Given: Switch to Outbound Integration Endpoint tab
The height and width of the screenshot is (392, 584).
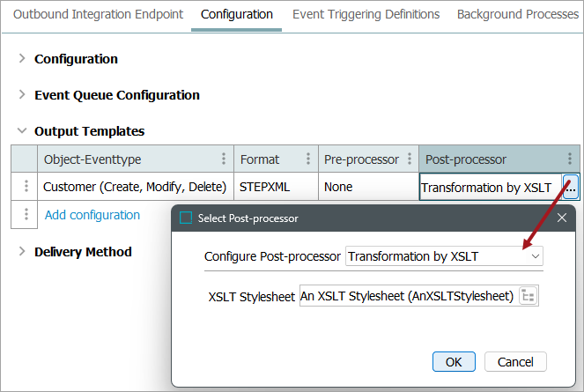Looking at the screenshot, I should pos(98,14).
